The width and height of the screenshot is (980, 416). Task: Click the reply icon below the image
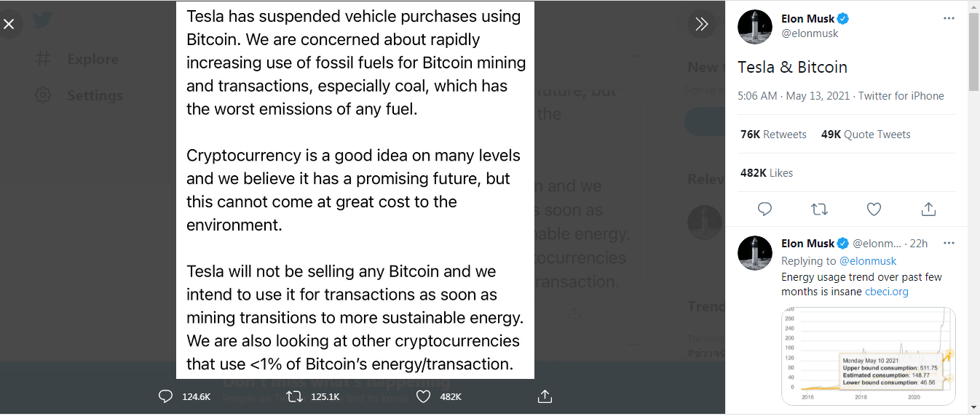[165, 396]
